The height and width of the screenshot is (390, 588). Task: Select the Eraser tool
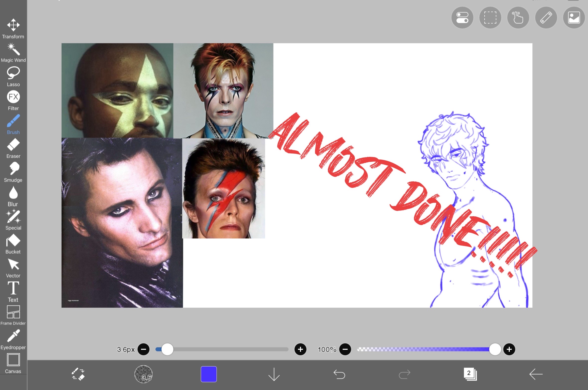pyautogui.click(x=13, y=148)
